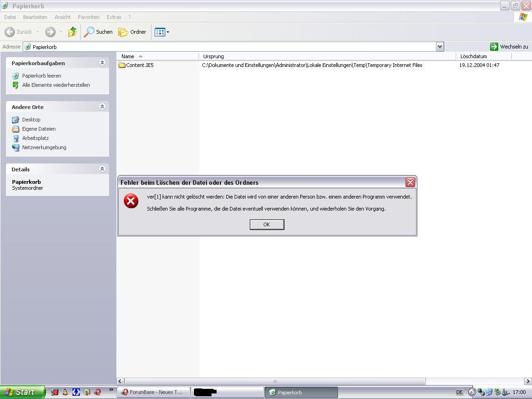This screenshot has height=399, width=532.
Task: Click the Content.IE5 origin path text
Action: [x=312, y=65]
